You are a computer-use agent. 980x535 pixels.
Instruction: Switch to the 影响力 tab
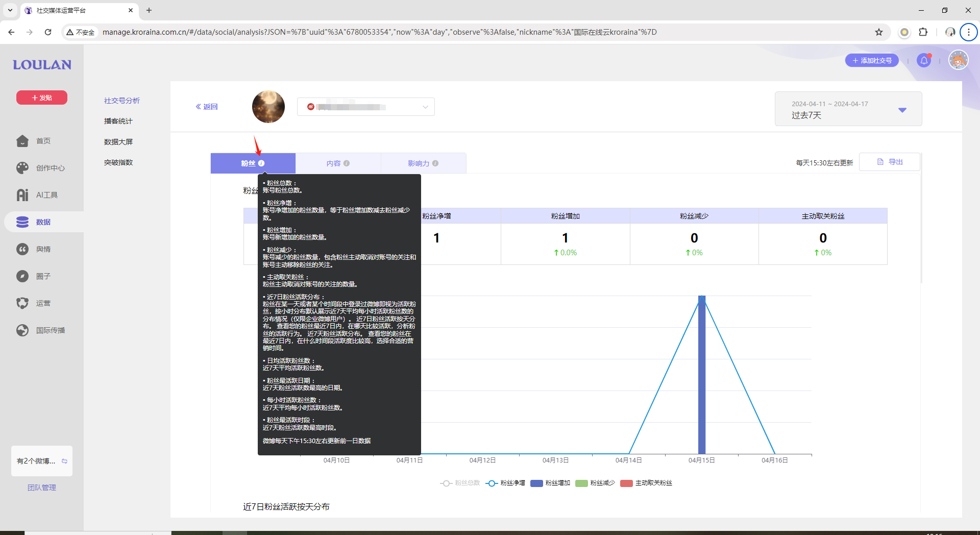tap(424, 163)
